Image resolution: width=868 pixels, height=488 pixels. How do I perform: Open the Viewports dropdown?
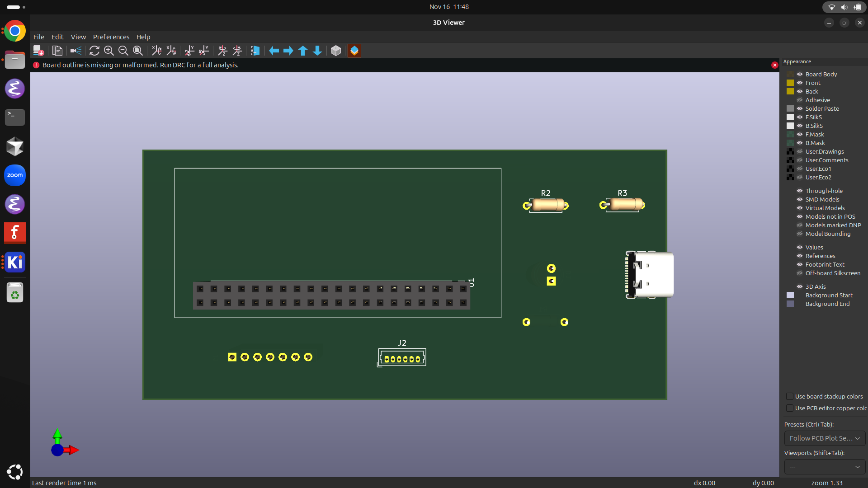point(825,467)
